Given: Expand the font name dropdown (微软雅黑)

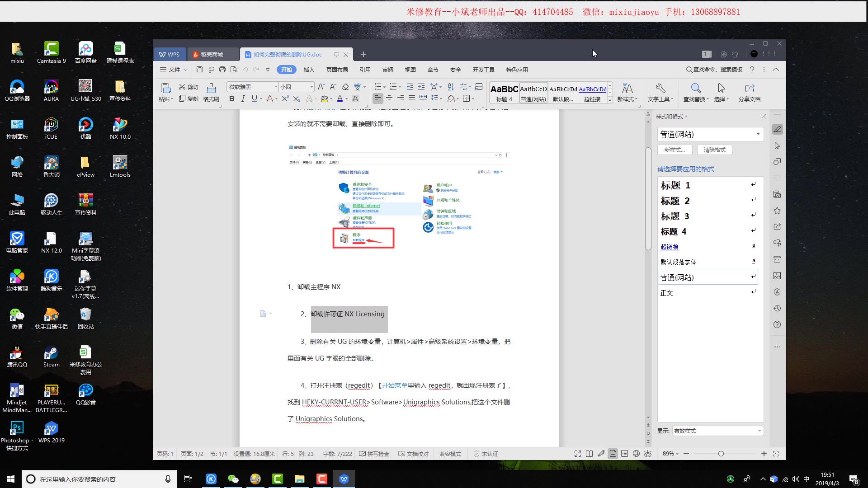Looking at the screenshot, I should pos(276,87).
